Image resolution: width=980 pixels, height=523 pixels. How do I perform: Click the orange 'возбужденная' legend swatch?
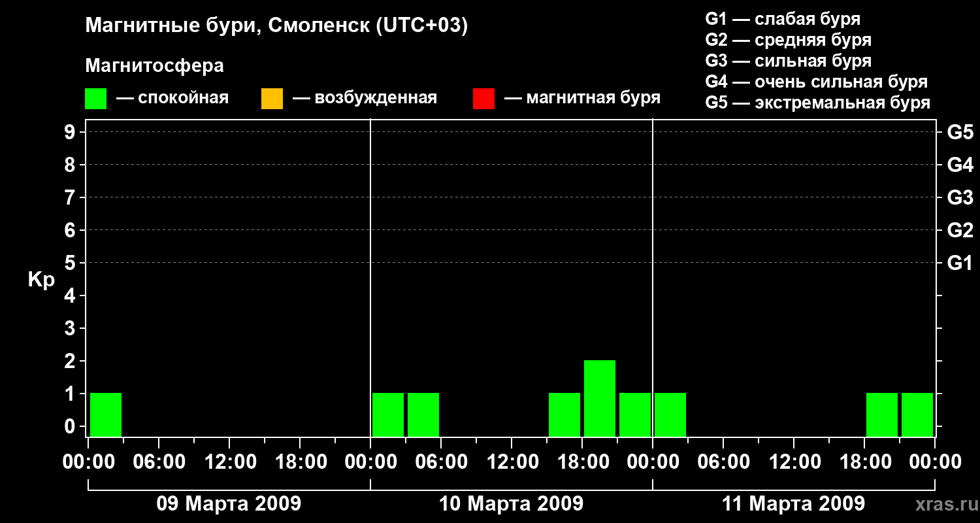tap(272, 99)
